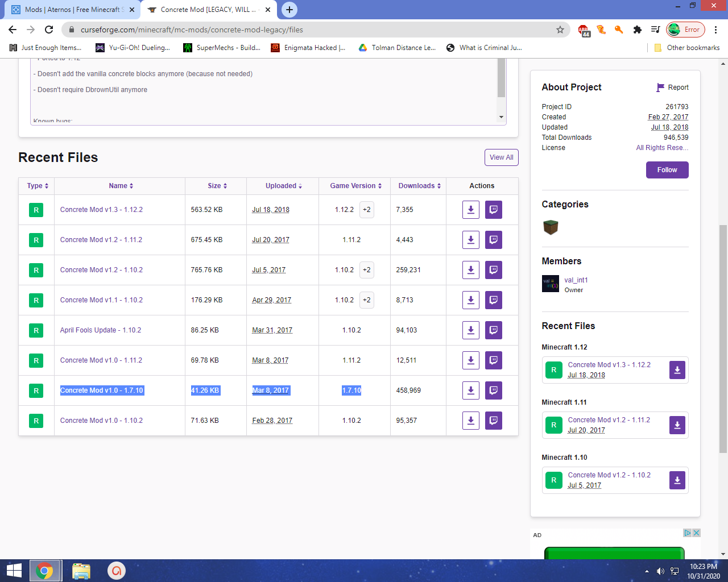Sort files by Size column
The image size is (728, 582).
coord(217,186)
